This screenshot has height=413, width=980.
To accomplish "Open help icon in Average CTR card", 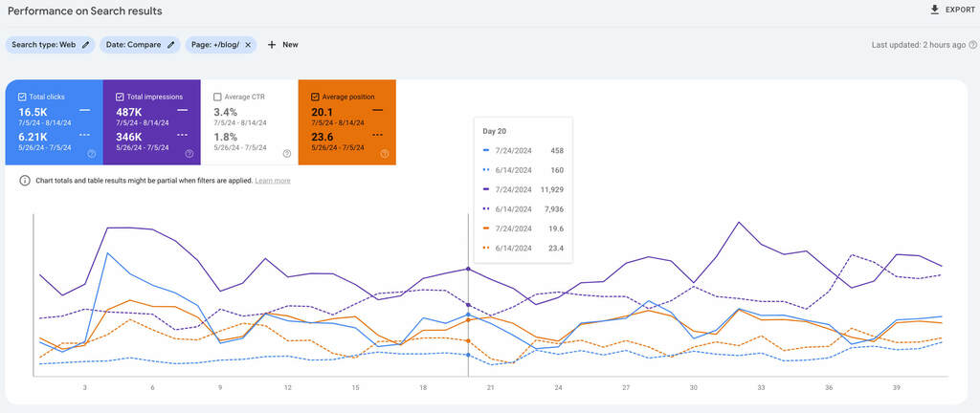I will (286, 153).
